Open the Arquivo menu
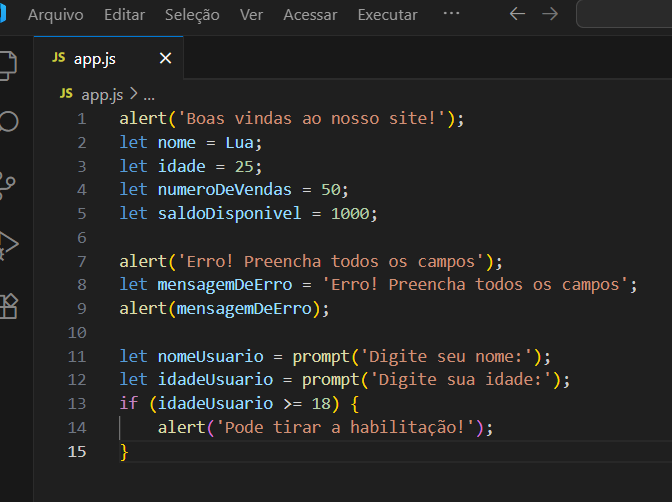Screen dimensions: 672x502 56,15
